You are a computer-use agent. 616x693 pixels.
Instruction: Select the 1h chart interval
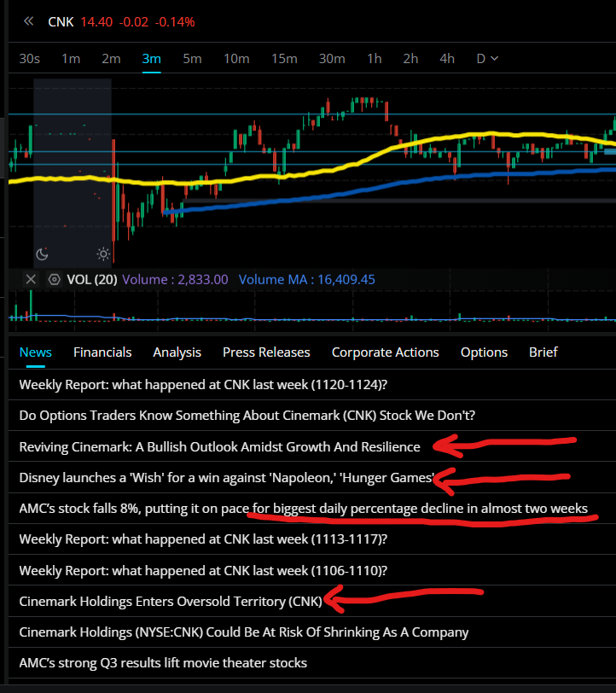(375, 58)
